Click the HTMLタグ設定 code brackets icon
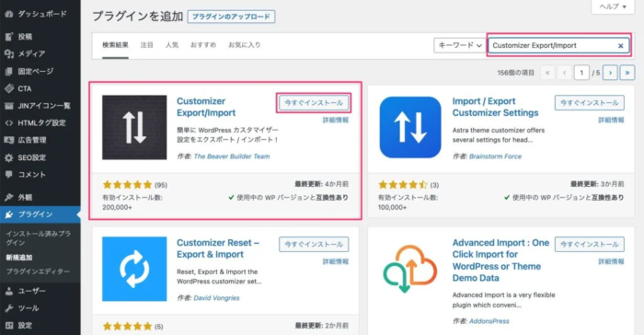 coord(8,123)
